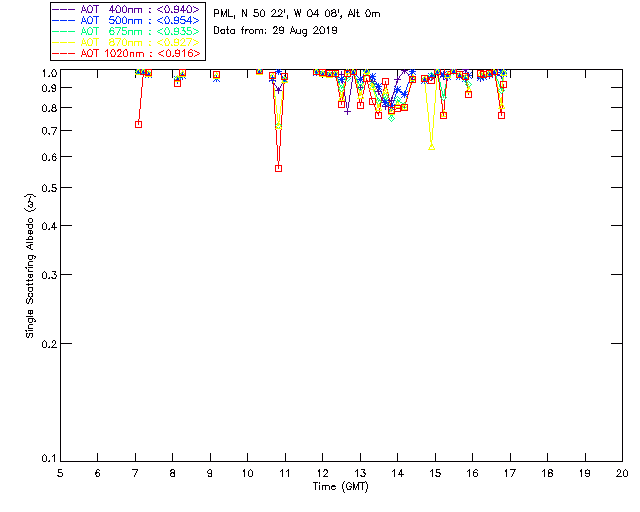The height and width of the screenshot is (512, 640).
Task: Click the x-axis tick label 17
Action: tap(510, 473)
